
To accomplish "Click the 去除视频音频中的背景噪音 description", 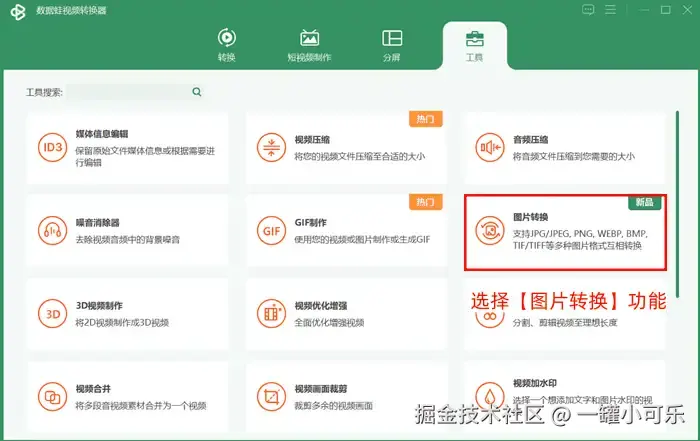I will click(127, 240).
